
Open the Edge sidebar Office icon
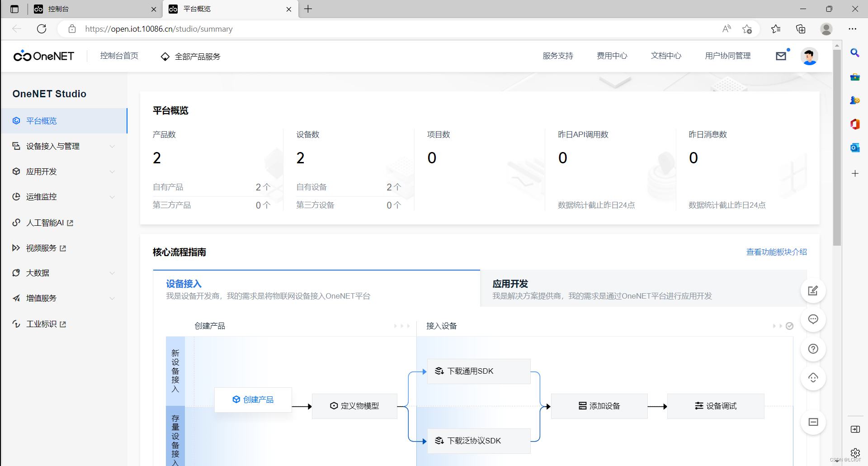pyautogui.click(x=855, y=124)
